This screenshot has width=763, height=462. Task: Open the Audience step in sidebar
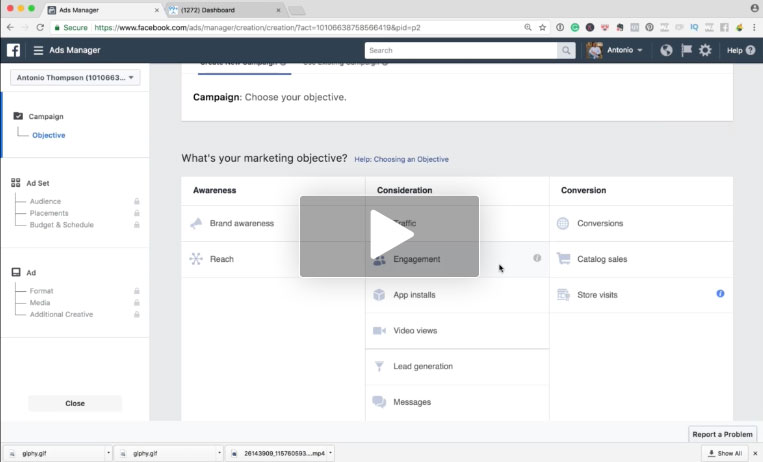pyautogui.click(x=45, y=201)
